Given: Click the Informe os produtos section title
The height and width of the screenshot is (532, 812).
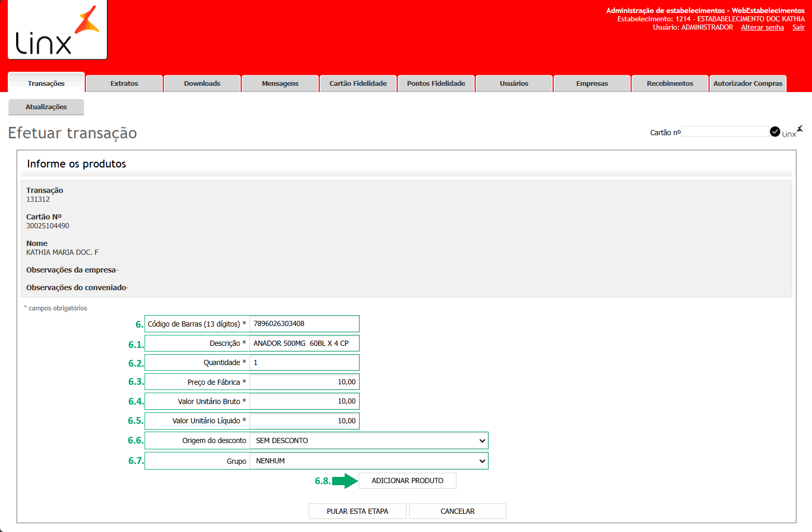Looking at the screenshot, I should tap(76, 164).
